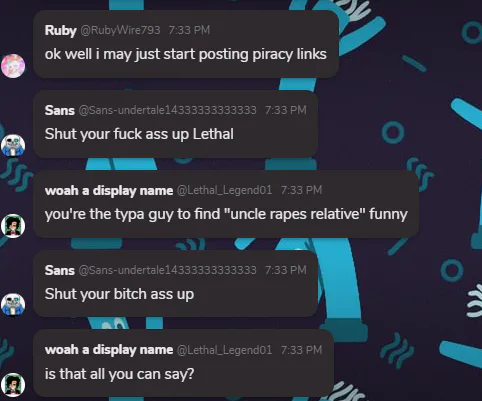Click the Ruby display name
This screenshot has width=482, height=401.
click(x=61, y=30)
